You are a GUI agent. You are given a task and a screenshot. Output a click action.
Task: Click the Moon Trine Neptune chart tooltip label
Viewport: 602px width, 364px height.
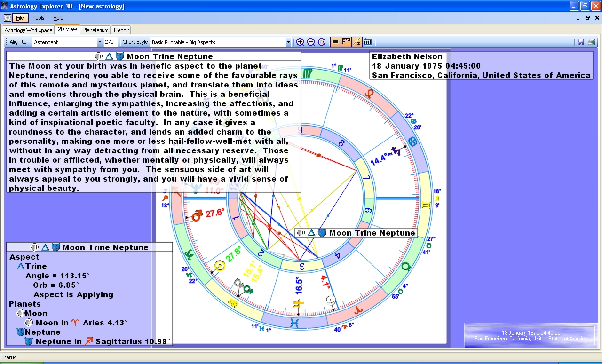click(x=356, y=233)
